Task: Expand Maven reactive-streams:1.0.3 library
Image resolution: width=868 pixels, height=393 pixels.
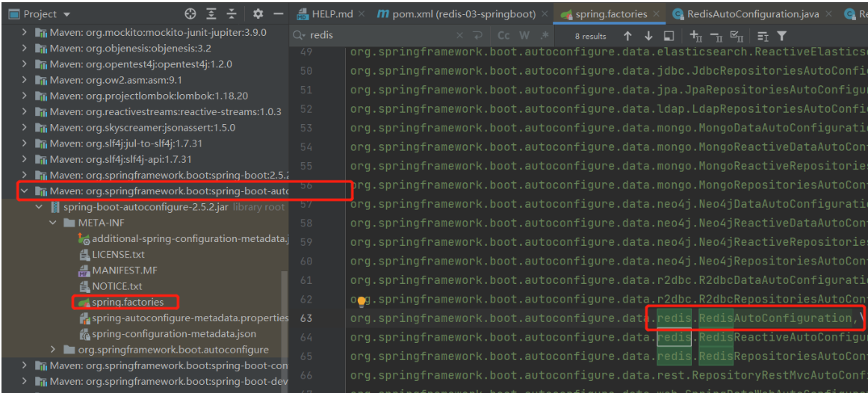Action: click(x=25, y=112)
